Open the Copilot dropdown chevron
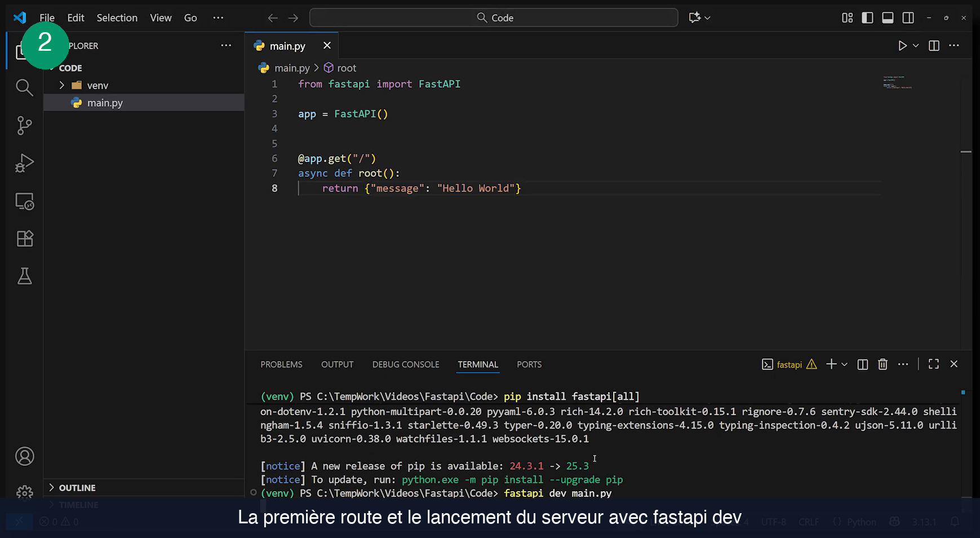Image resolution: width=980 pixels, height=538 pixels. pos(707,18)
